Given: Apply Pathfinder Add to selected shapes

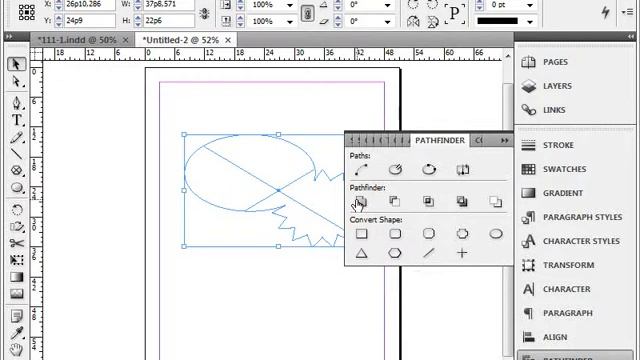Looking at the screenshot, I should click(361, 201).
